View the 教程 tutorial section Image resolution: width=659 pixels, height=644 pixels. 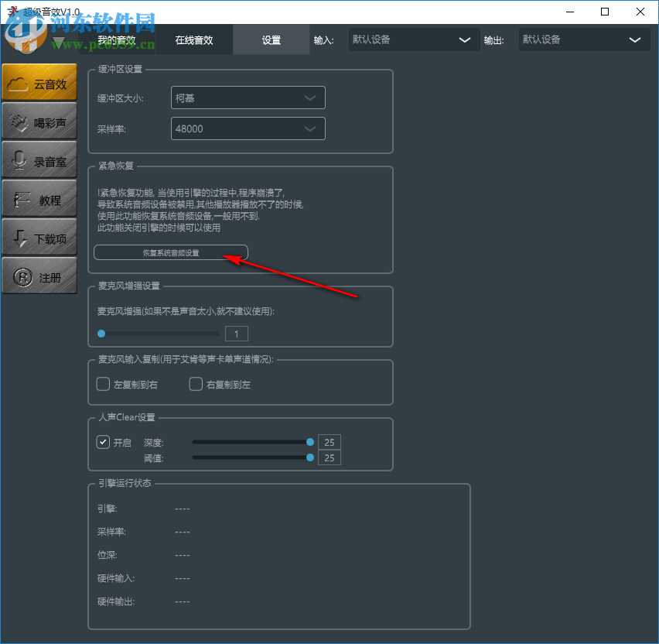pyautogui.click(x=39, y=198)
